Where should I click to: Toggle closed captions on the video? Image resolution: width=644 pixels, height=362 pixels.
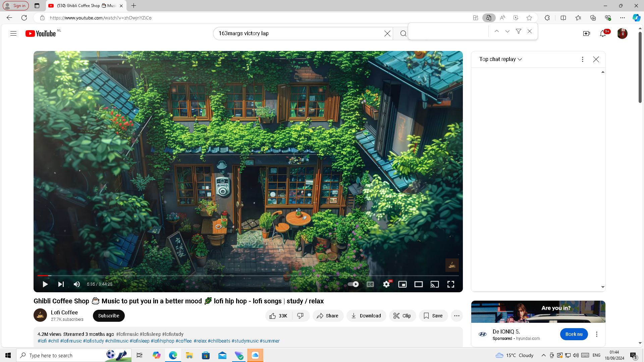pos(370,284)
